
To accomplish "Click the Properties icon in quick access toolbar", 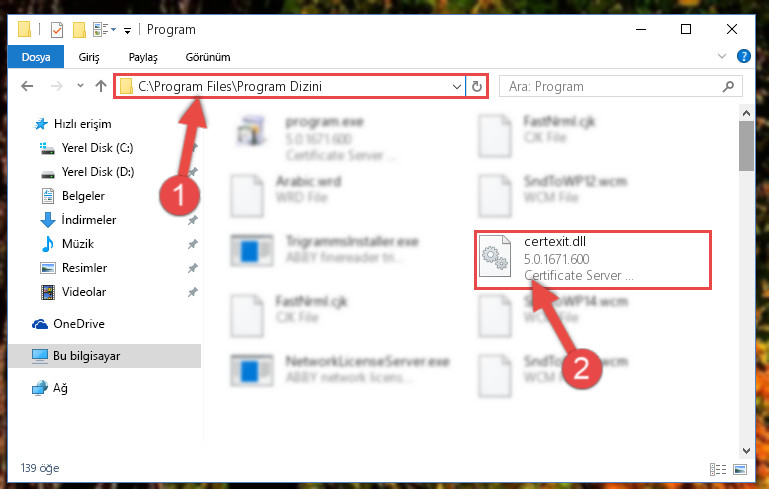I will 57,30.
